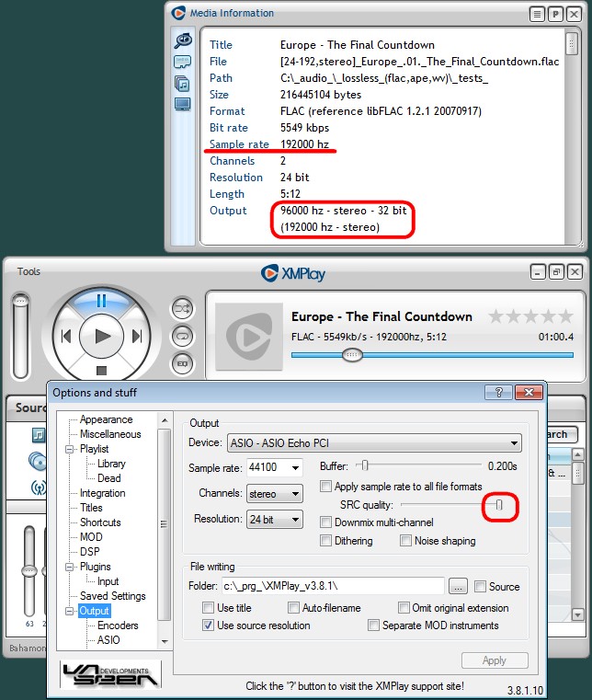This screenshot has width=592, height=700.
Task: Enable the Use title checkbox
Action: [x=208, y=608]
